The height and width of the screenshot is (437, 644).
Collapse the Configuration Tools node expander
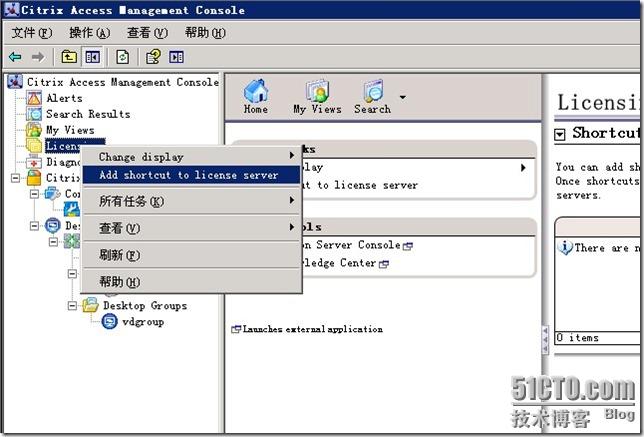tap(34, 193)
